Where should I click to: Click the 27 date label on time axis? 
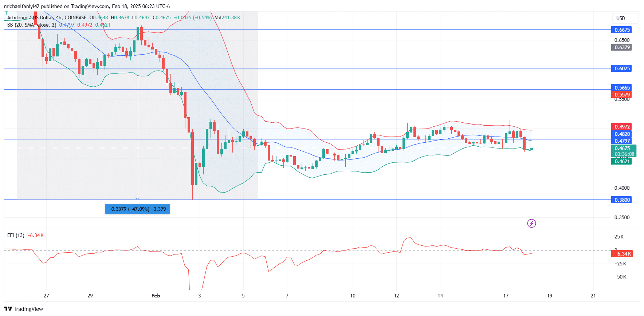(x=46, y=296)
